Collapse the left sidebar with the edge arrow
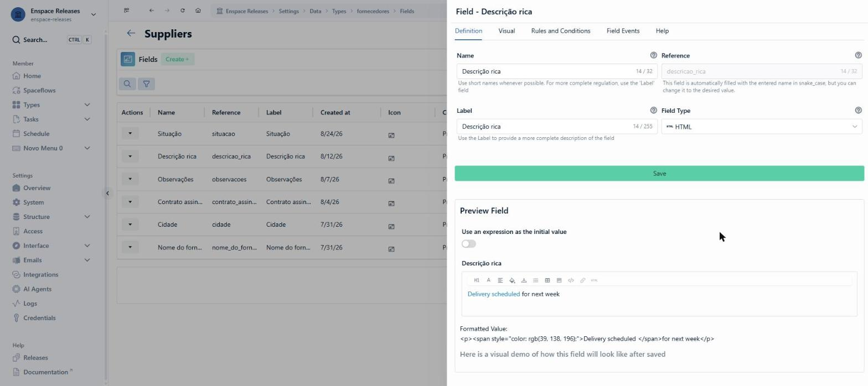 click(x=108, y=193)
